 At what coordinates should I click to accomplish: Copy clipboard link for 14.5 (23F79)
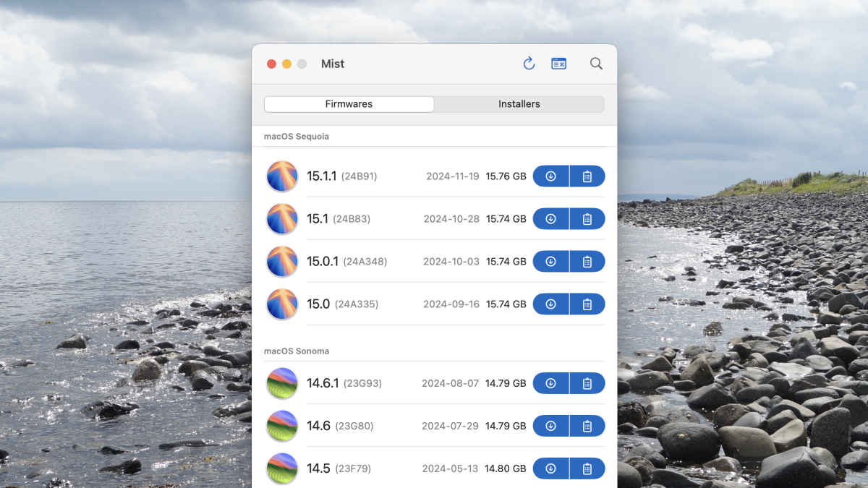[587, 468]
